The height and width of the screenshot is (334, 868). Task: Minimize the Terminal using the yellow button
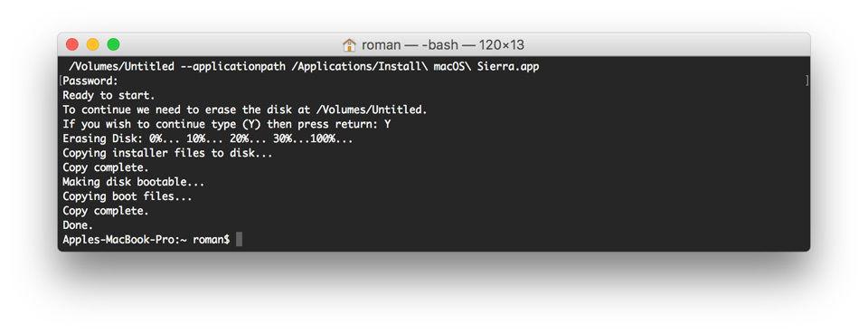[x=93, y=45]
